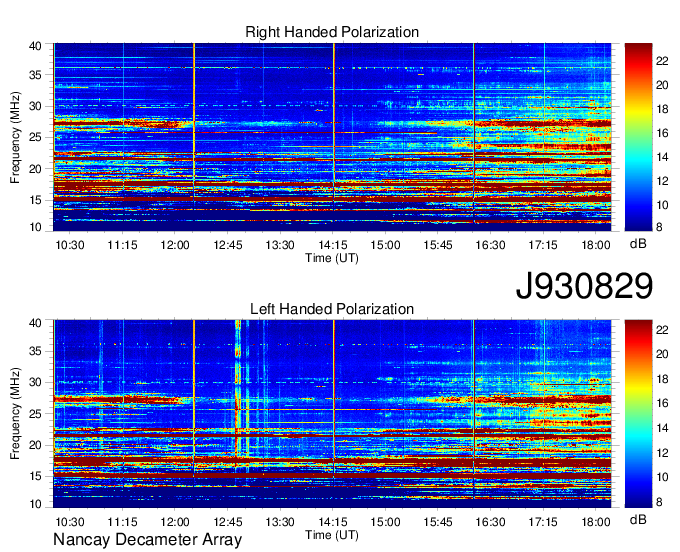
Task: Click the "30" frequency tick on Right Handed plot
Action: pyautogui.click(x=35, y=106)
